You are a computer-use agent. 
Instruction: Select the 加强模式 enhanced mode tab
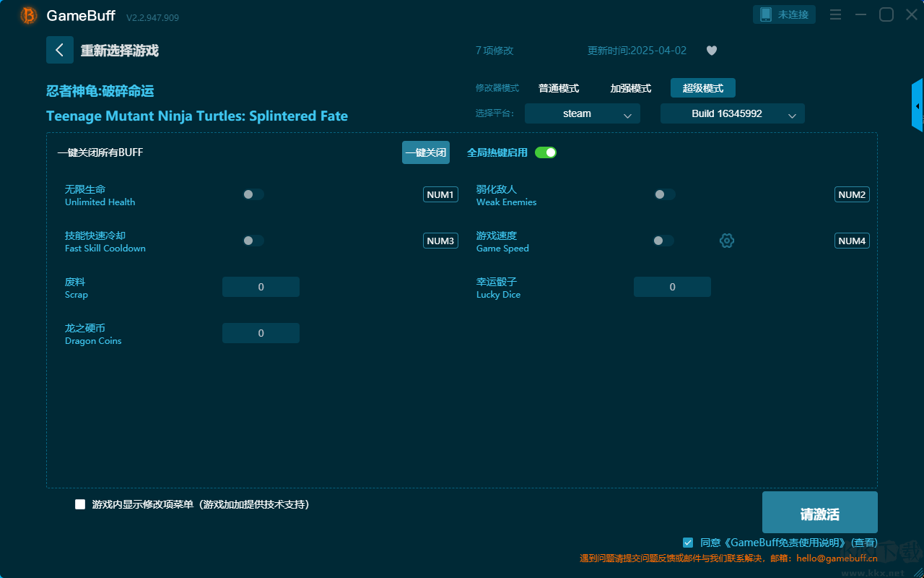tap(631, 88)
